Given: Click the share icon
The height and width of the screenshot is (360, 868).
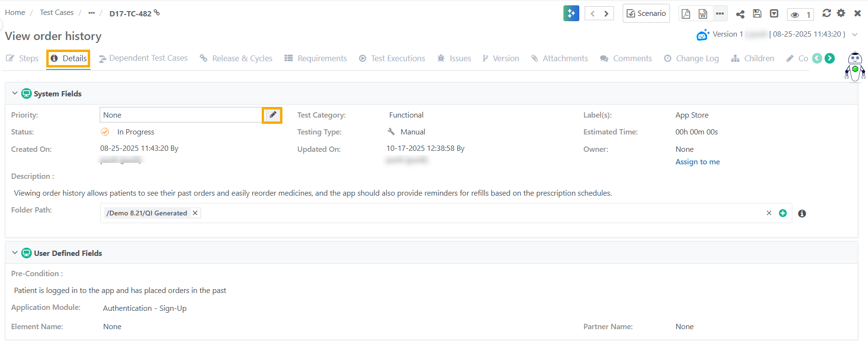Looking at the screenshot, I should coord(740,14).
